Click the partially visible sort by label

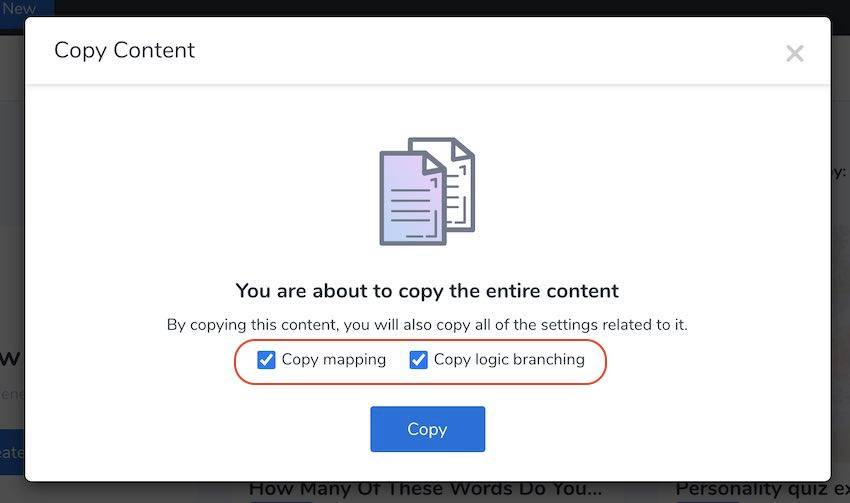pyautogui.click(x=838, y=172)
